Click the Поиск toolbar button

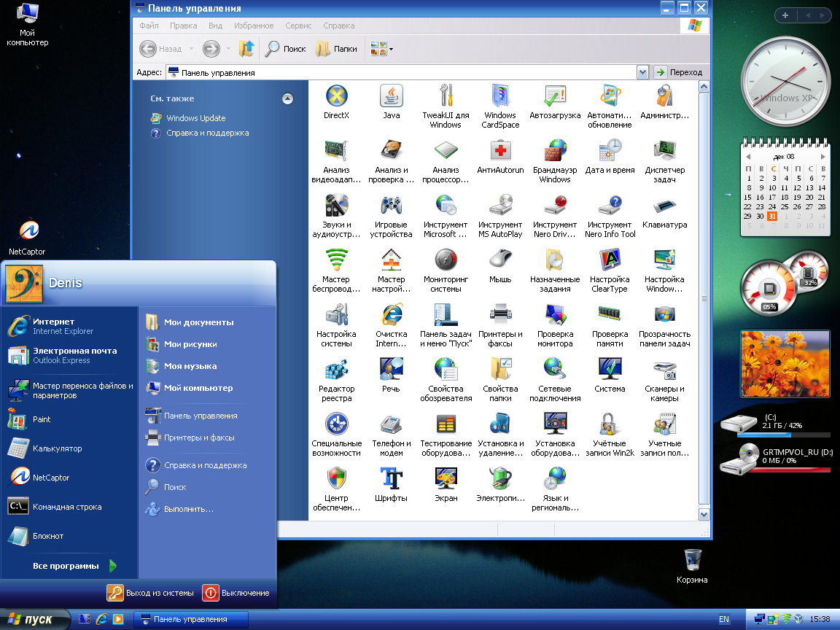tap(286, 49)
